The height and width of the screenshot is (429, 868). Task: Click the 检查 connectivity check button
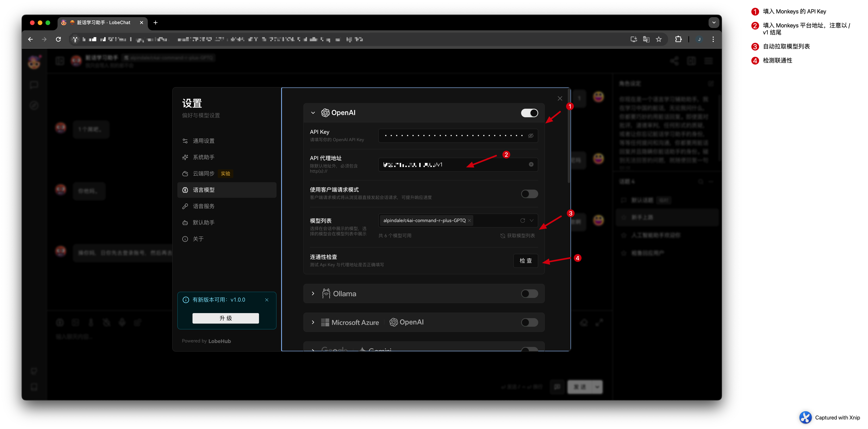coord(526,261)
